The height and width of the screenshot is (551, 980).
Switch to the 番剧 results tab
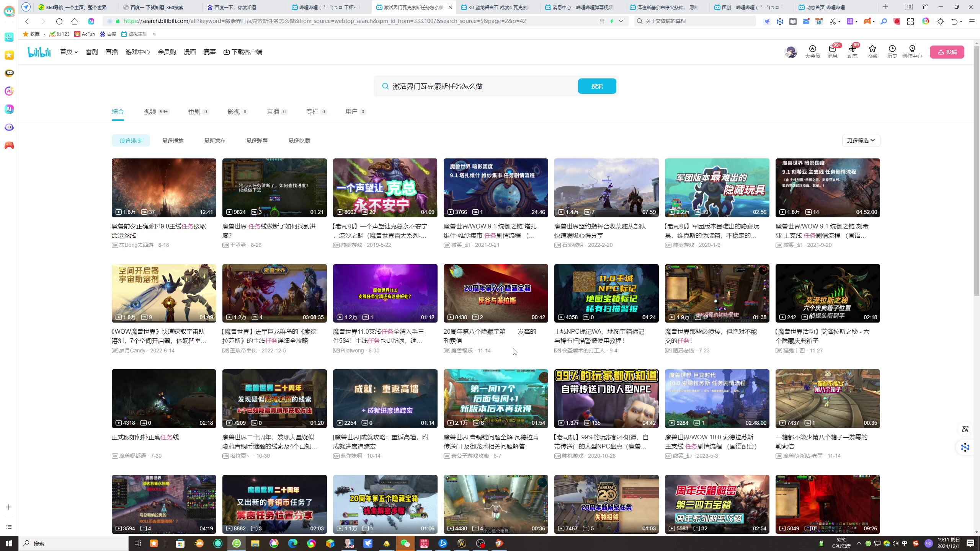coord(198,111)
